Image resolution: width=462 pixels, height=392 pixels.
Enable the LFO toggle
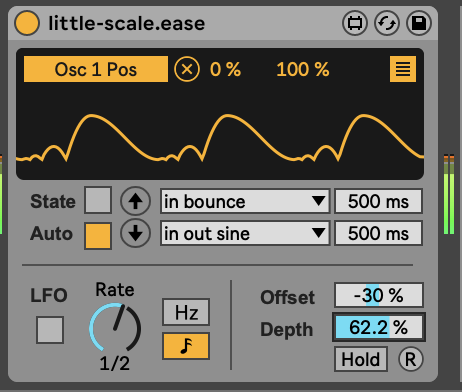click(x=50, y=330)
